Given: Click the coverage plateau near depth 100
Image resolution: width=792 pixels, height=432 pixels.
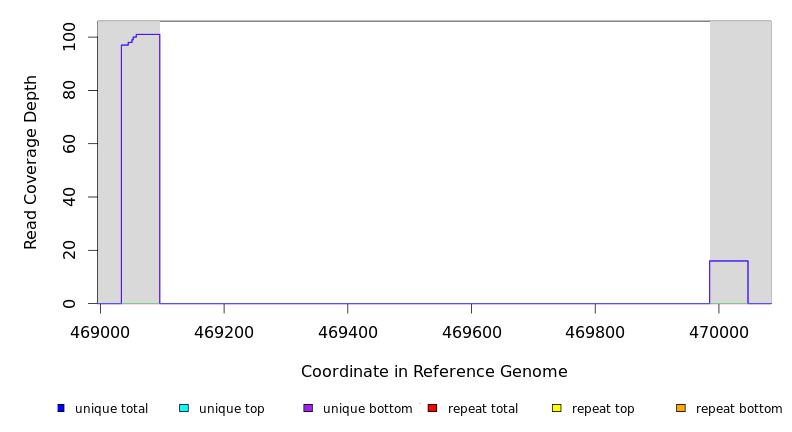Looking at the screenshot, I should 147,34.
